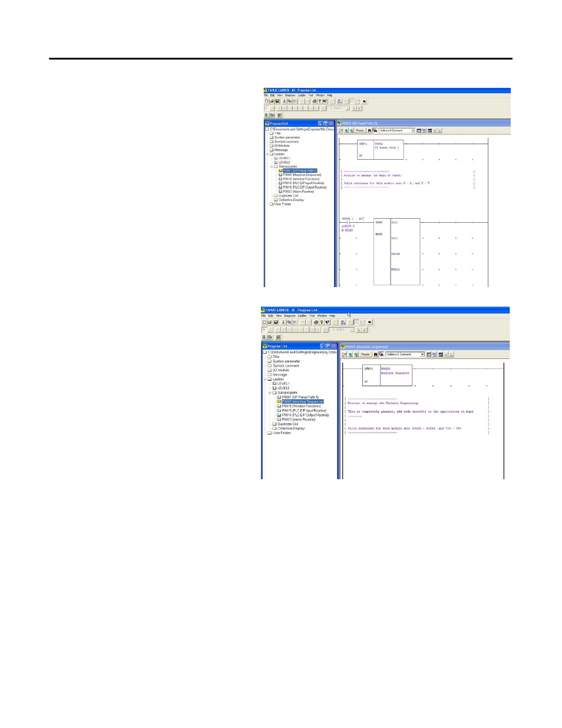Click Help question-mark icon in P0005 screenshot toolbar
Screen dimensions: 562x728
coord(322,322)
